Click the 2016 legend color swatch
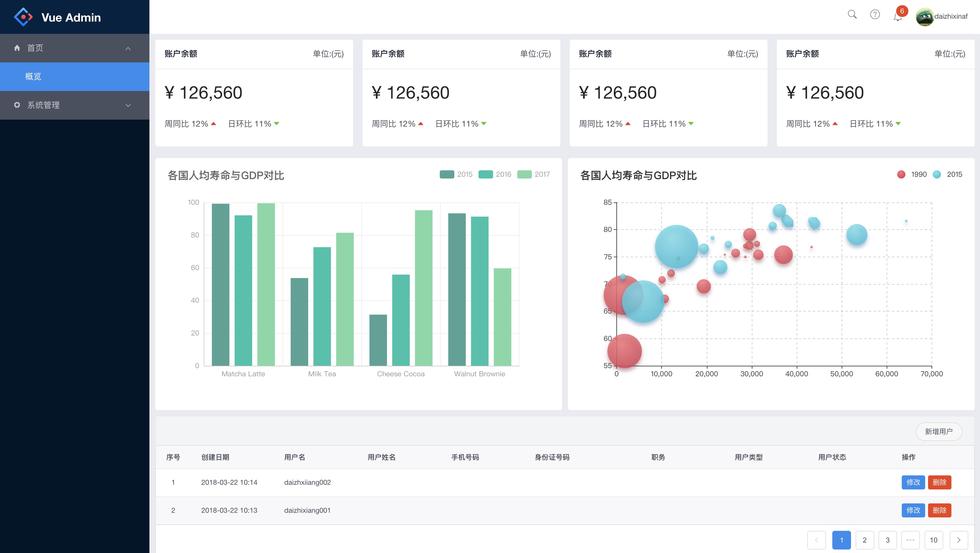The width and height of the screenshot is (980, 553). click(x=486, y=175)
